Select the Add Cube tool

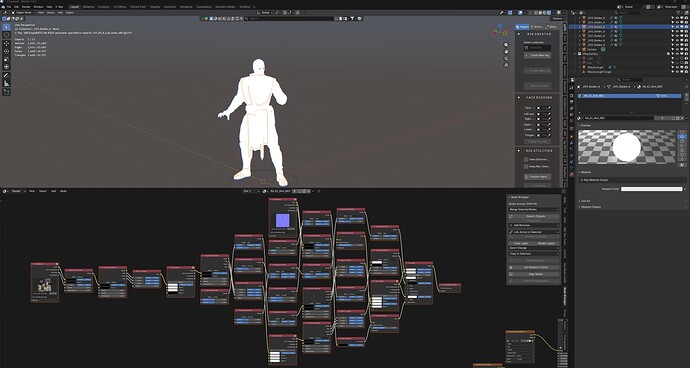click(6, 92)
